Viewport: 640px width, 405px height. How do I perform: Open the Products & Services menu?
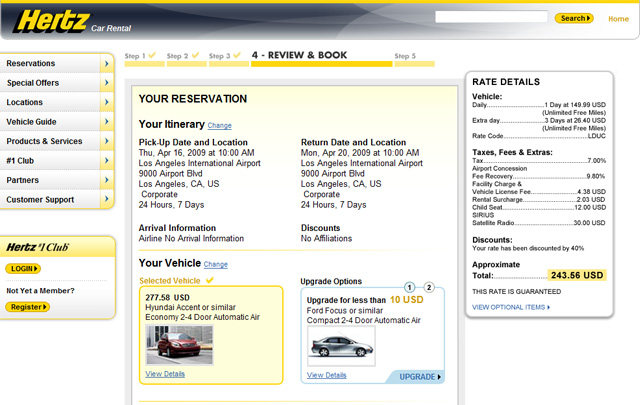pyautogui.click(x=50, y=141)
